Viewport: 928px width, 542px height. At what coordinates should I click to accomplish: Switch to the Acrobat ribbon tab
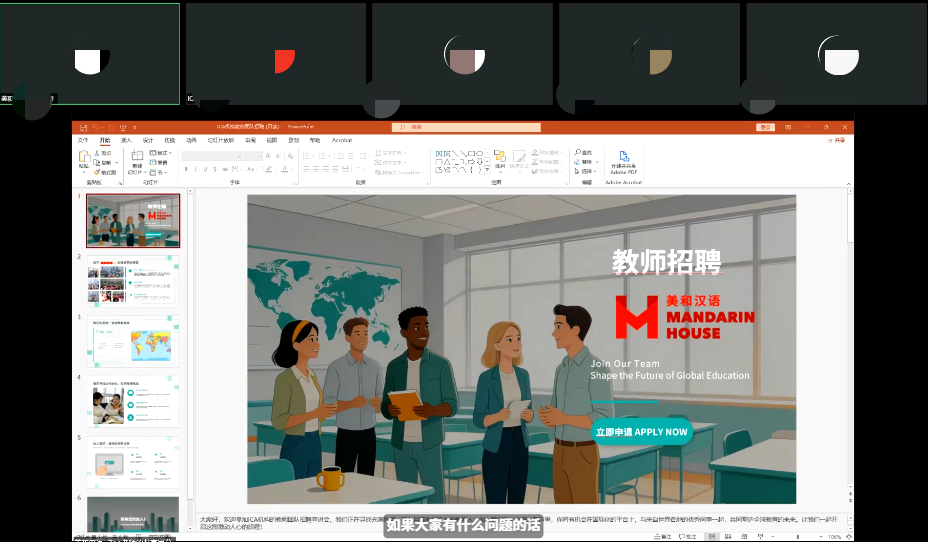click(342, 140)
